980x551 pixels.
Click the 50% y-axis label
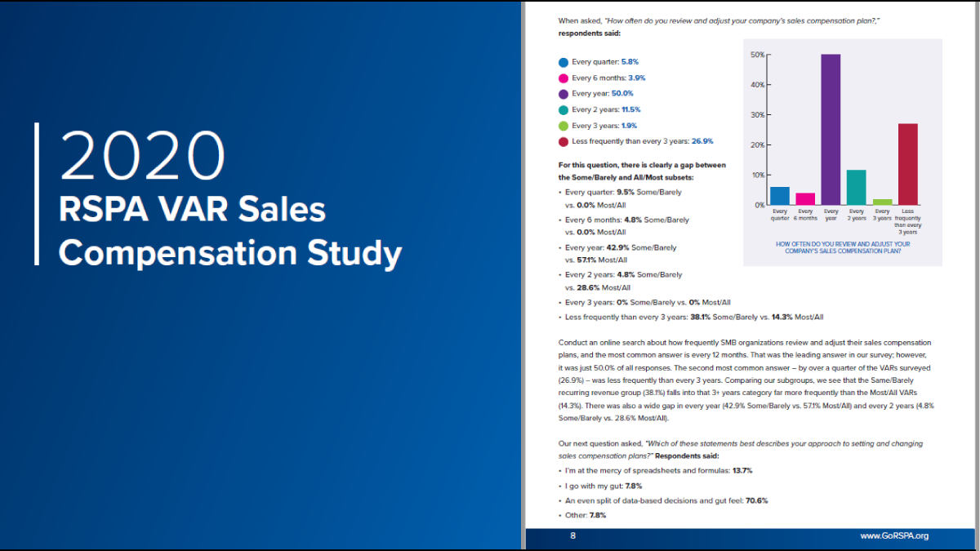(757, 55)
